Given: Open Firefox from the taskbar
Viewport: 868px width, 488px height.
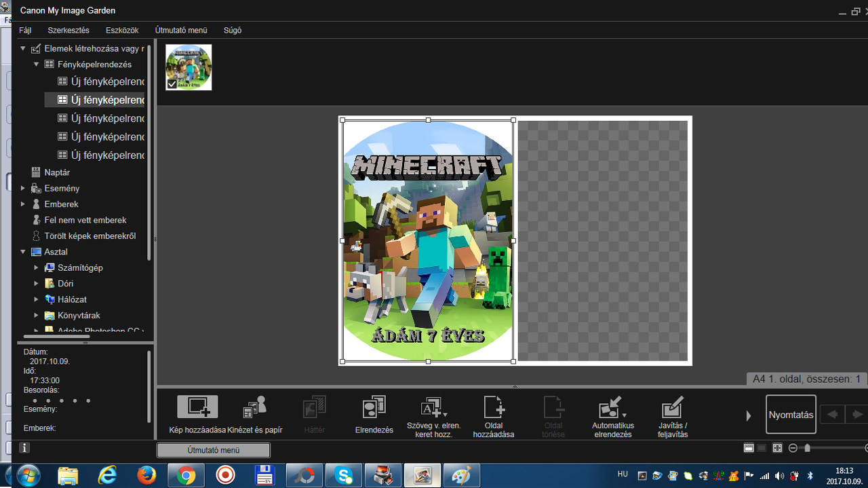Looking at the screenshot, I should (x=146, y=475).
